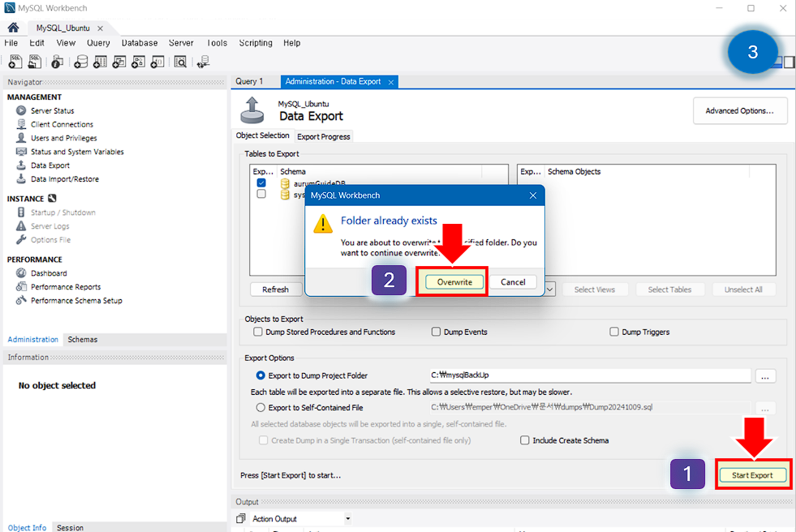Viewport: 796px width, 532px height.
Task: Edit the C:\mysqlBackUp folder path field
Action: pos(590,375)
